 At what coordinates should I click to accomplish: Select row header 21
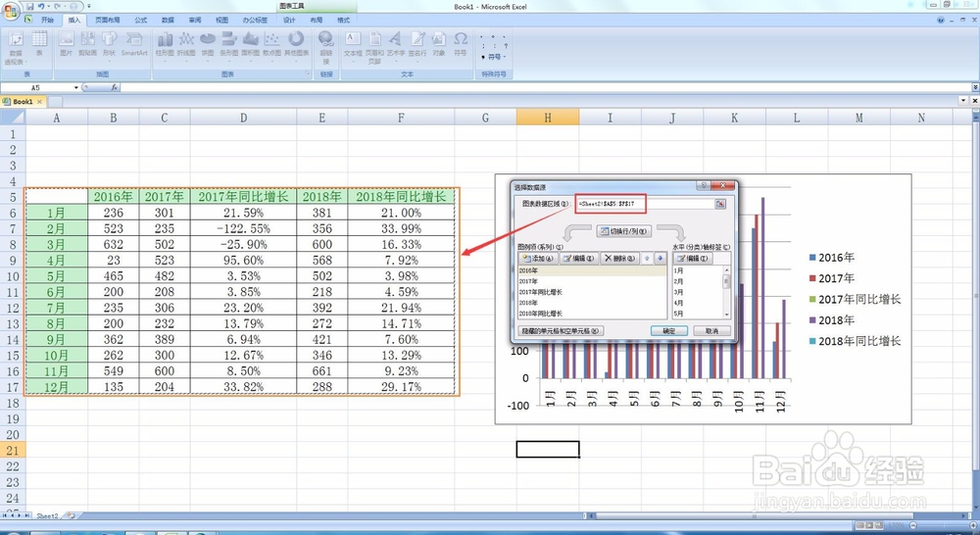click(x=13, y=450)
